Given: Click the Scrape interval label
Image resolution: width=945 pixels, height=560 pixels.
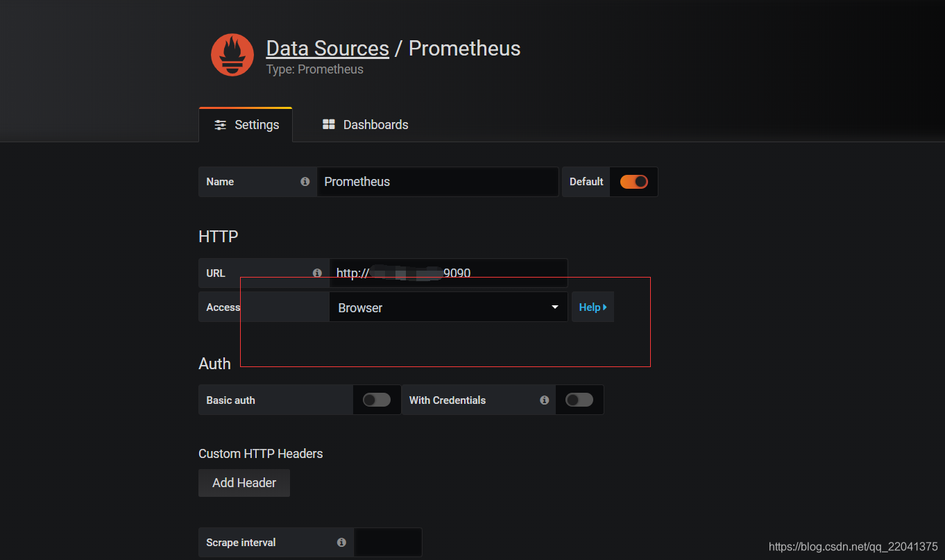Looking at the screenshot, I should (241, 543).
